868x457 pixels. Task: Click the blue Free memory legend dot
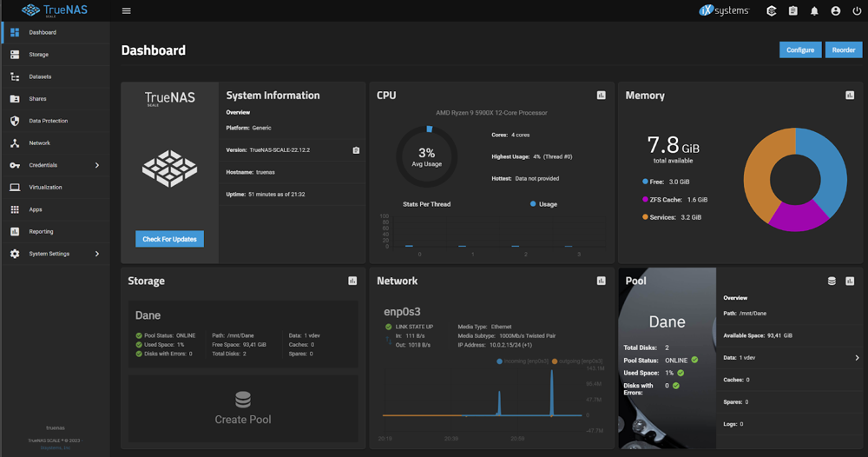pyautogui.click(x=645, y=181)
